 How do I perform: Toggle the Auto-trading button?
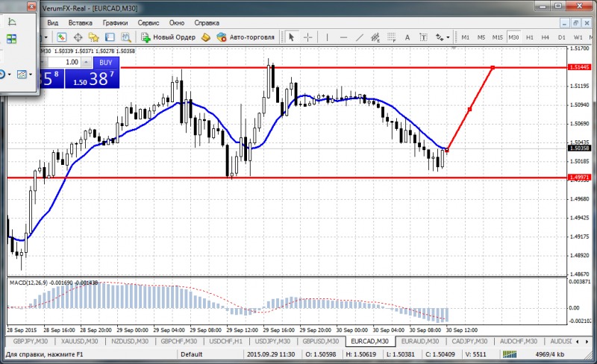[x=246, y=37]
